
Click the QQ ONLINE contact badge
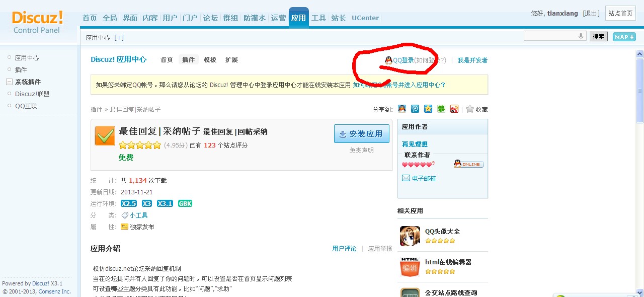click(468, 164)
